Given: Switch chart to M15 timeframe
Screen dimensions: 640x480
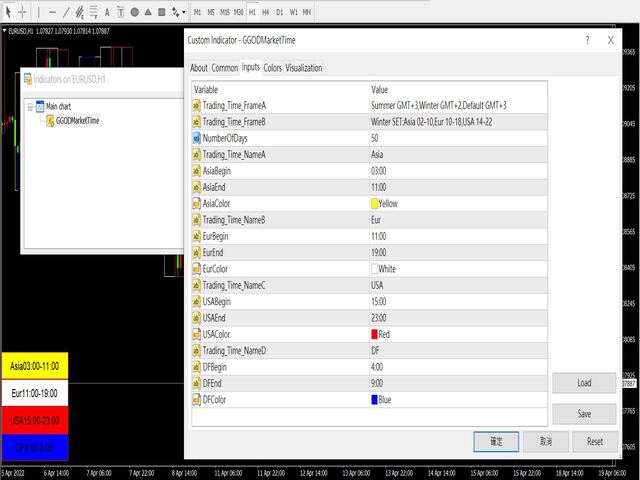Looking at the screenshot, I should pyautogui.click(x=224, y=12).
